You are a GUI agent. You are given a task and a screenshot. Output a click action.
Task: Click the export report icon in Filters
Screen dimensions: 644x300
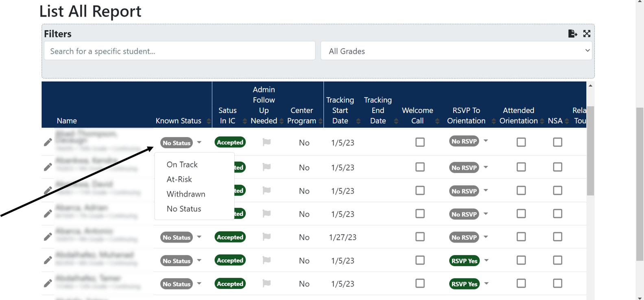572,34
